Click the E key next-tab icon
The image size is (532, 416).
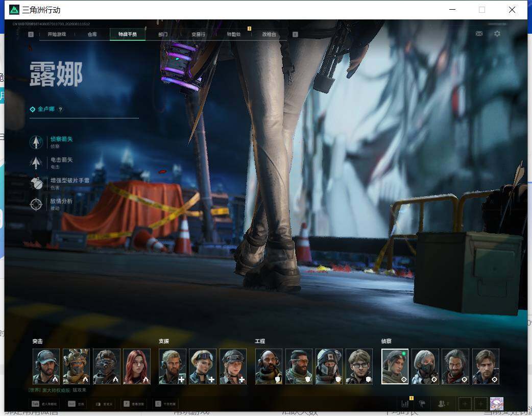295,34
